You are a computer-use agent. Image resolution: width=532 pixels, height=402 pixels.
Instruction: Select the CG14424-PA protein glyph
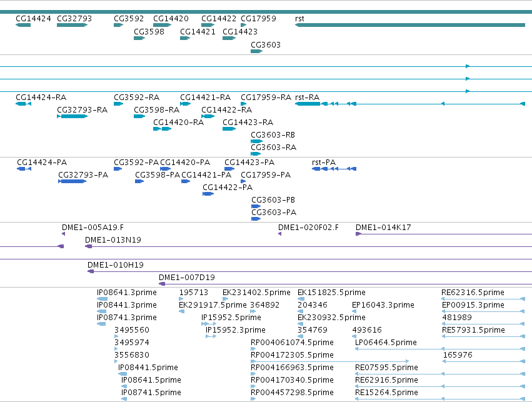(24, 169)
